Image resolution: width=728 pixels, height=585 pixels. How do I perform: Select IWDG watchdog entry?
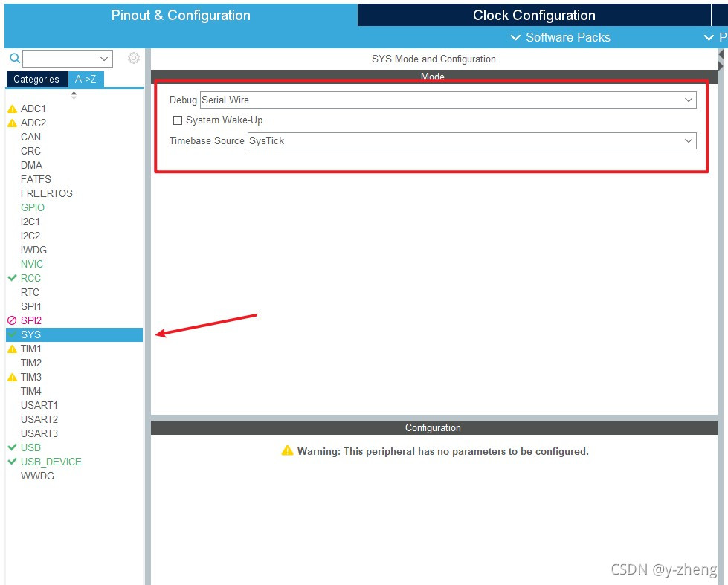tap(33, 250)
